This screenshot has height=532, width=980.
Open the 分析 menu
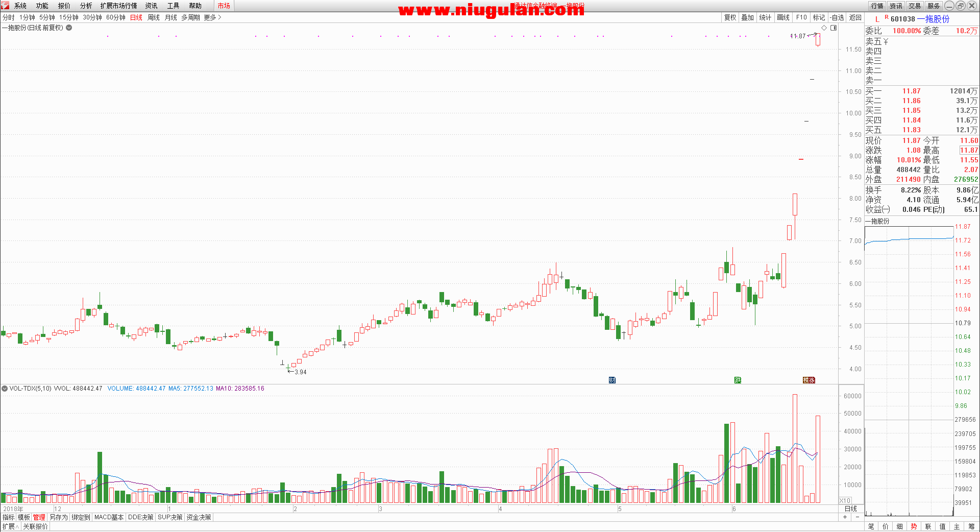coord(86,6)
